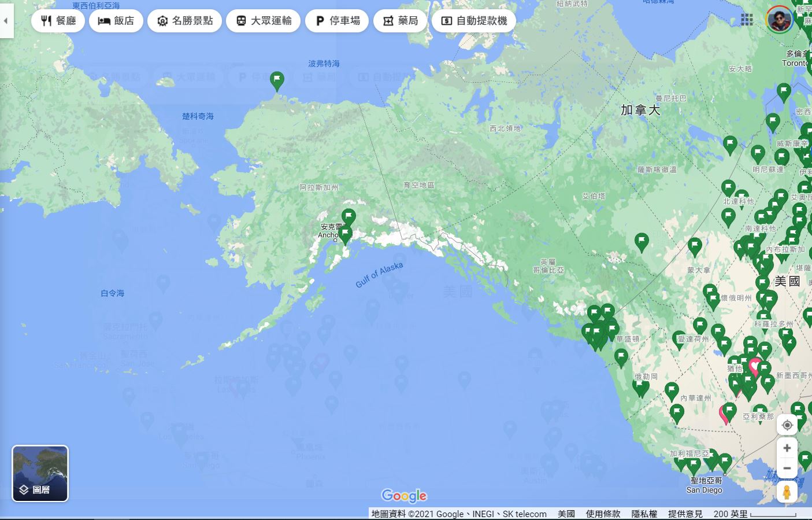Screen dimensions: 812x520
Task: Click the pink heart marker near 亞利桑那
Action: click(x=724, y=414)
